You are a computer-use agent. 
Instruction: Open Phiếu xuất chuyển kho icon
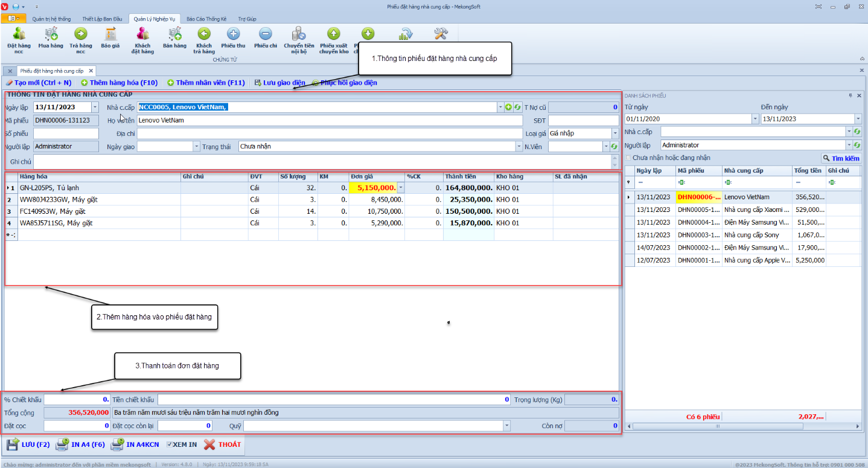tap(334, 38)
